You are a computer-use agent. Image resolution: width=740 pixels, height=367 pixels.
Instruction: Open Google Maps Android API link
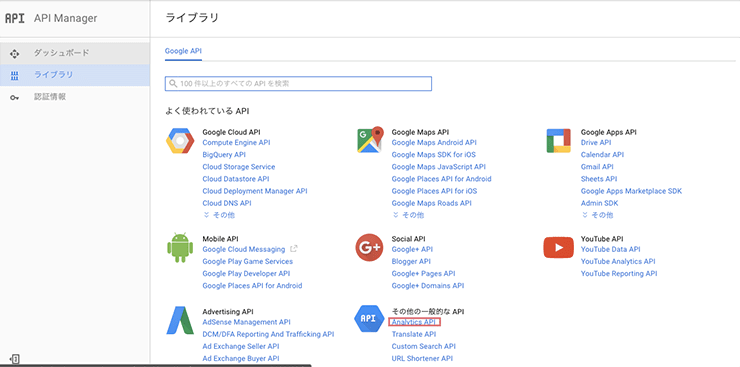(x=434, y=142)
